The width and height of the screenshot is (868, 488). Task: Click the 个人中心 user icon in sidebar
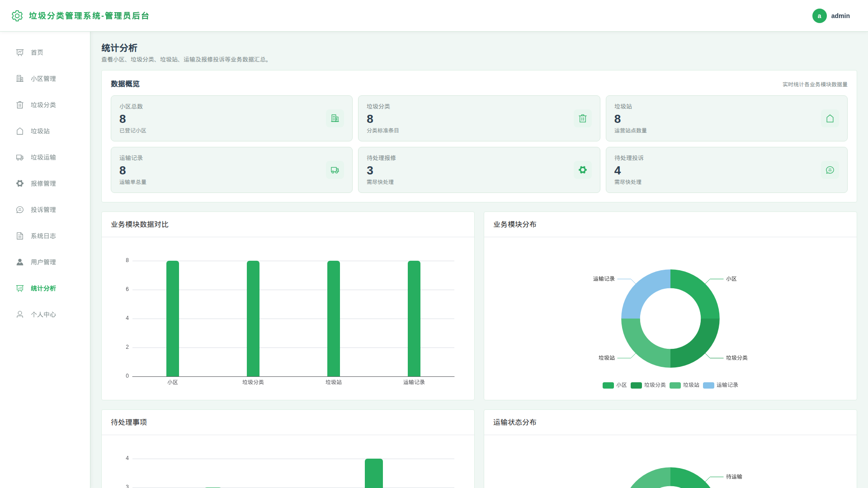tap(20, 314)
